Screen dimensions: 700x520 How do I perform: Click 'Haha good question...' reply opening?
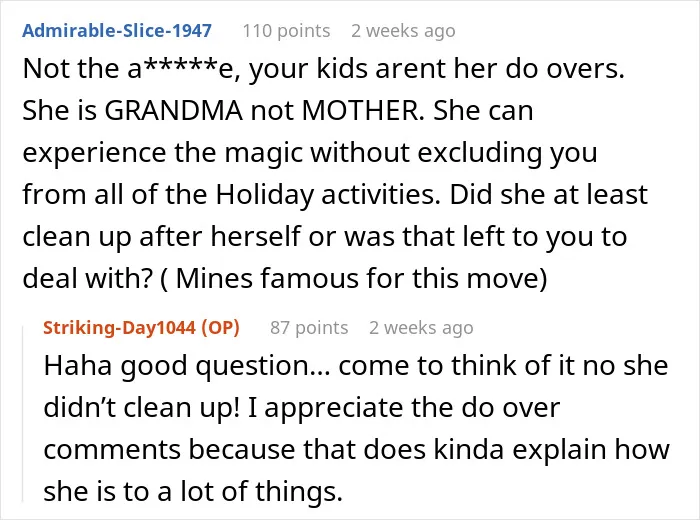tap(187, 366)
